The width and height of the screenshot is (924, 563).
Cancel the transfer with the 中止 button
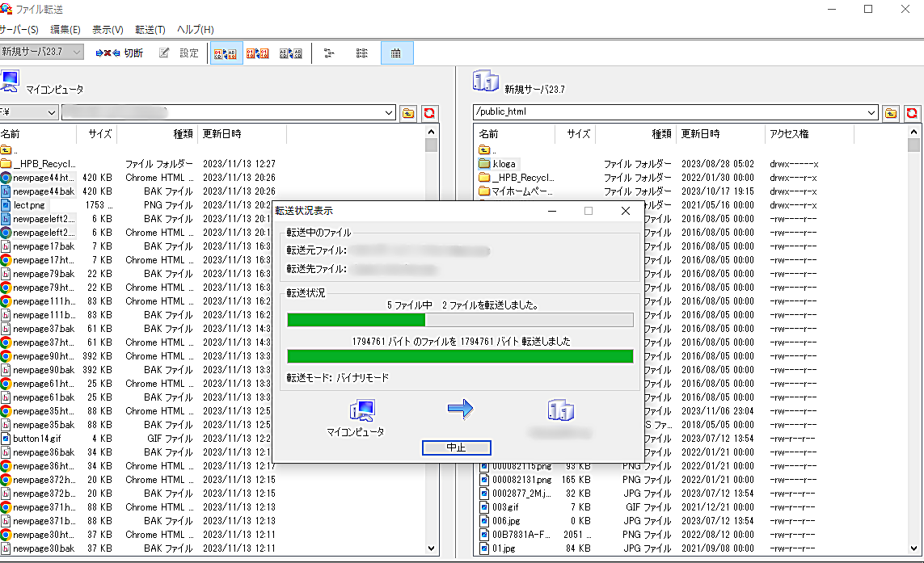pyautogui.click(x=456, y=447)
